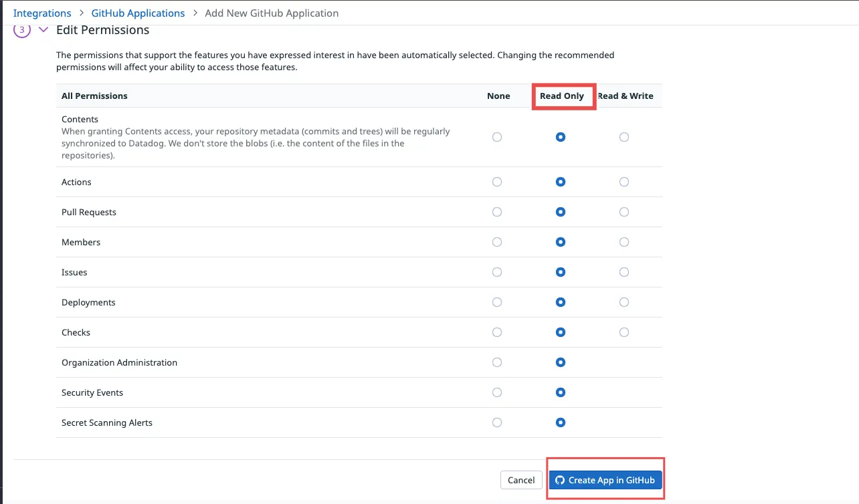This screenshot has height=504, width=859.
Task: Select Read Only for Organization Administration
Action: pyautogui.click(x=561, y=362)
